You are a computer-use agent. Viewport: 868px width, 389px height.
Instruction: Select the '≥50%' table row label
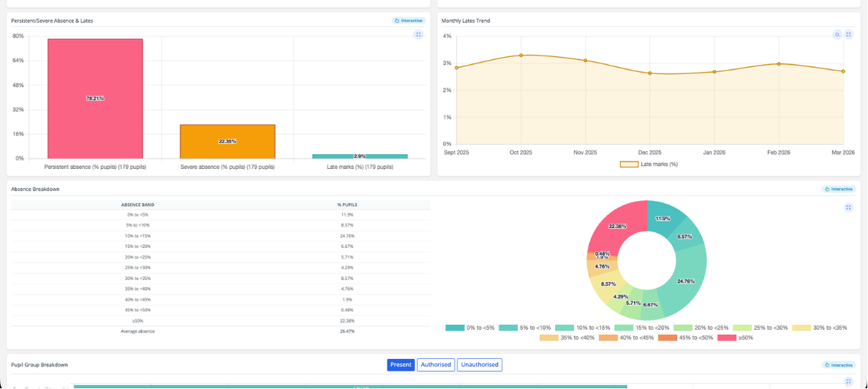click(x=137, y=320)
